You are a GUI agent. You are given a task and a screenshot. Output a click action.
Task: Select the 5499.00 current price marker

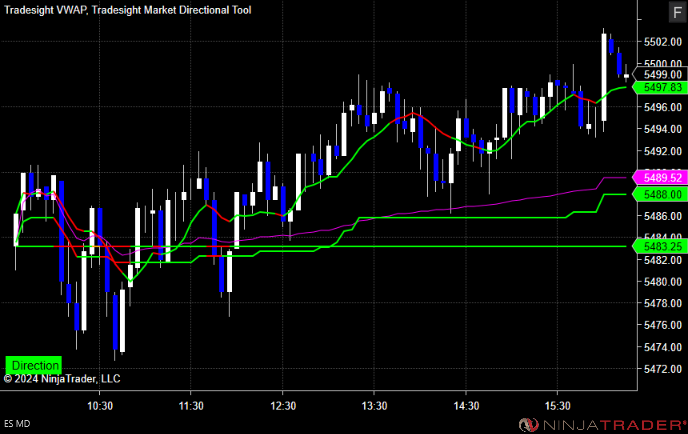coord(662,75)
